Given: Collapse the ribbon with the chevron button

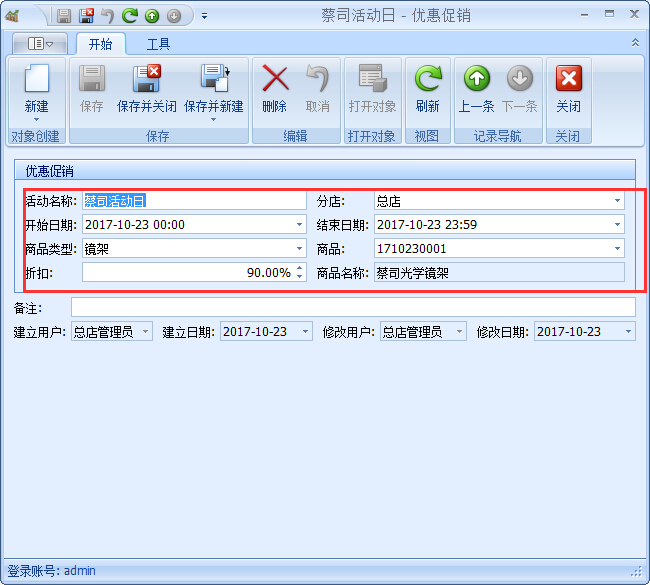Looking at the screenshot, I should click(x=635, y=43).
